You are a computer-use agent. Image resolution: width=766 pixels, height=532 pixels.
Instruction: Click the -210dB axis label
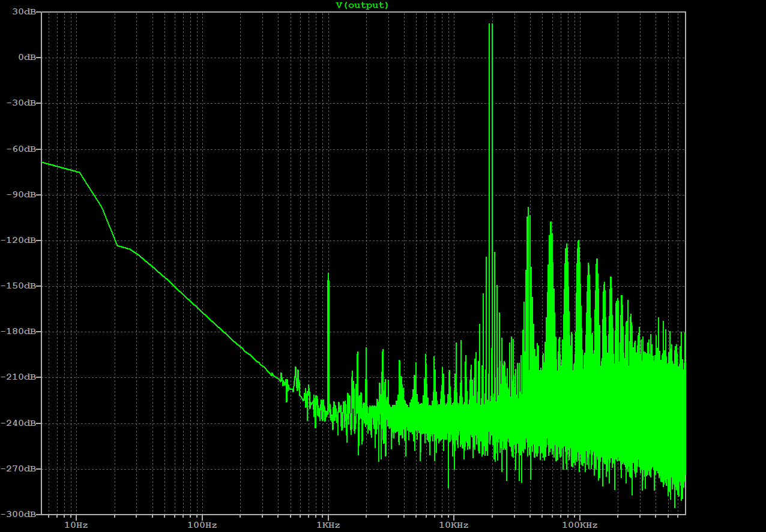click(x=20, y=377)
